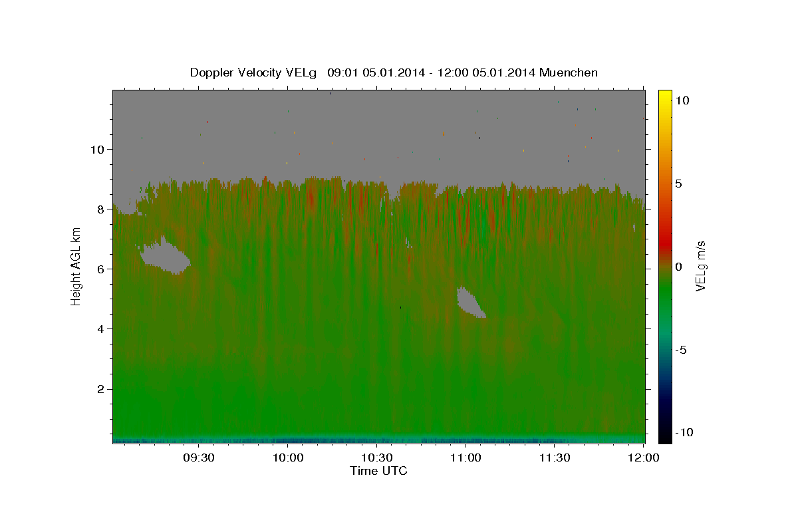Click the height tick label 8
The width and height of the screenshot is (798, 532).
click(x=102, y=209)
